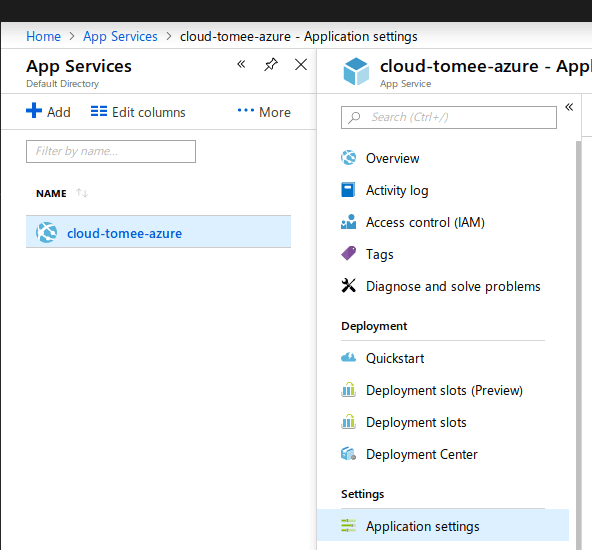This screenshot has height=550, width=592.
Task: Open Quickstart under Deployment
Action: (x=395, y=358)
